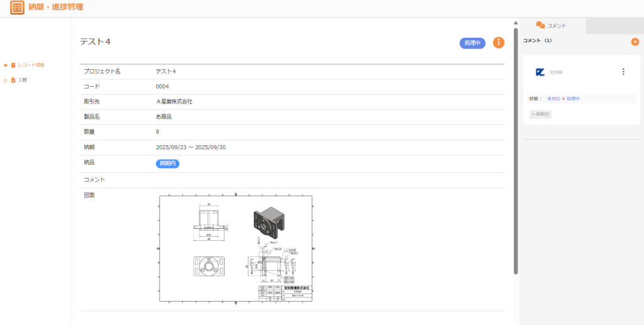Add a new comment with the plus icon

tap(635, 41)
